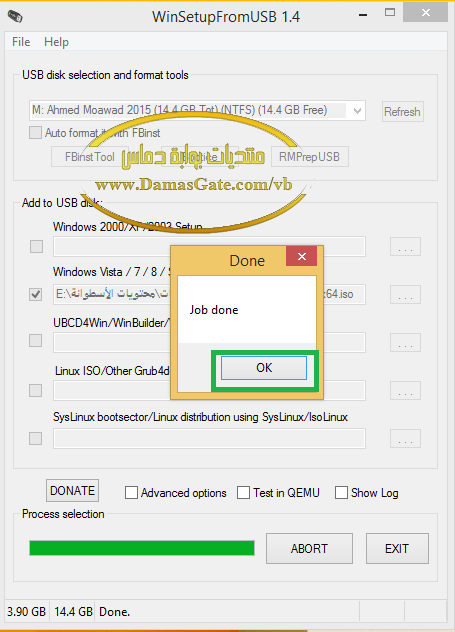Maximize the WinSetupFromUSB window
455x632 pixels.
tap(390, 12)
